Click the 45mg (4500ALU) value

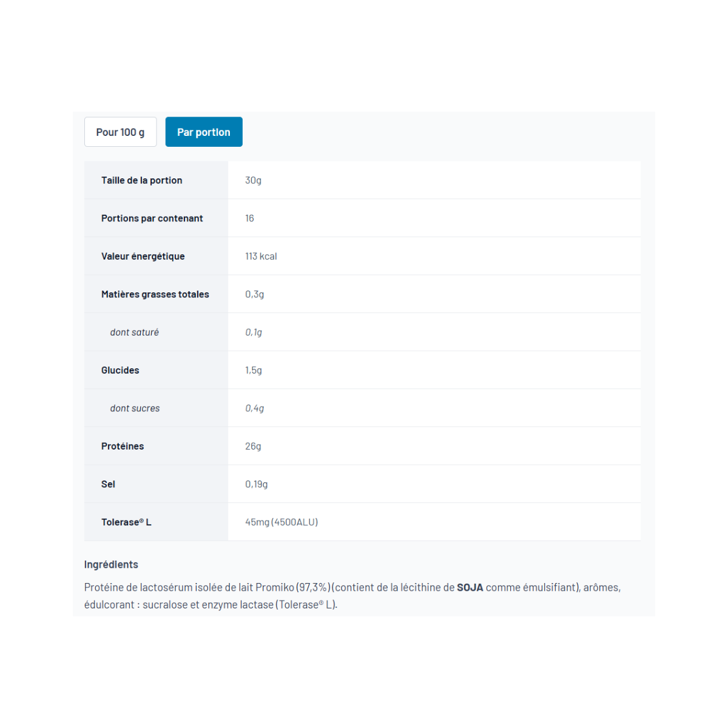click(281, 522)
